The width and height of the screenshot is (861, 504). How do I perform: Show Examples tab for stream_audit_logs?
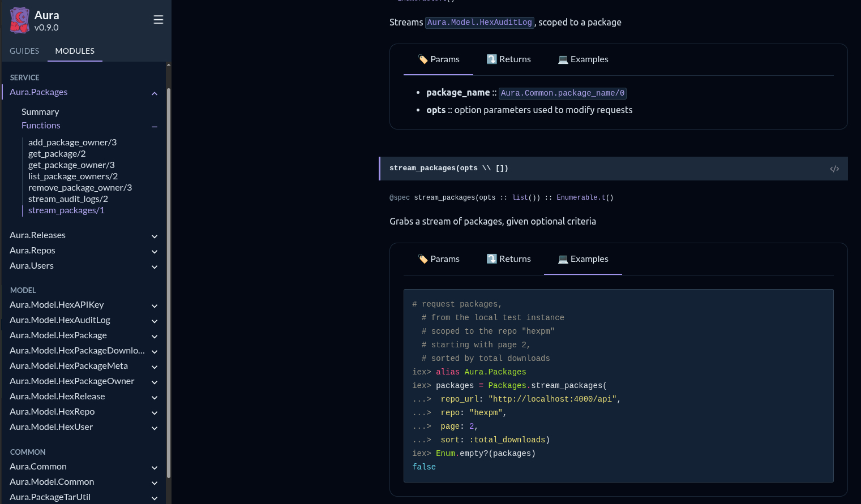[582, 59]
